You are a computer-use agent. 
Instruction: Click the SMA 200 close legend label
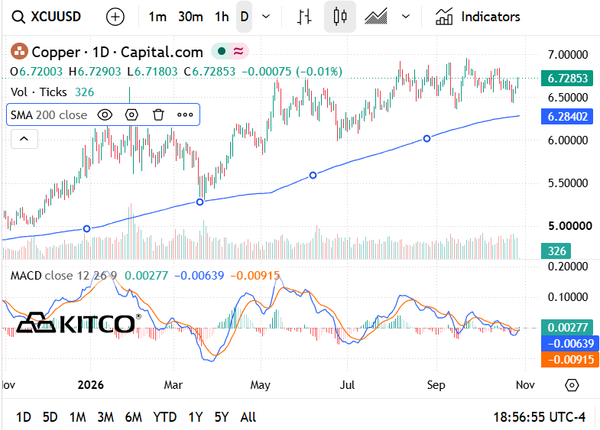pos(49,115)
